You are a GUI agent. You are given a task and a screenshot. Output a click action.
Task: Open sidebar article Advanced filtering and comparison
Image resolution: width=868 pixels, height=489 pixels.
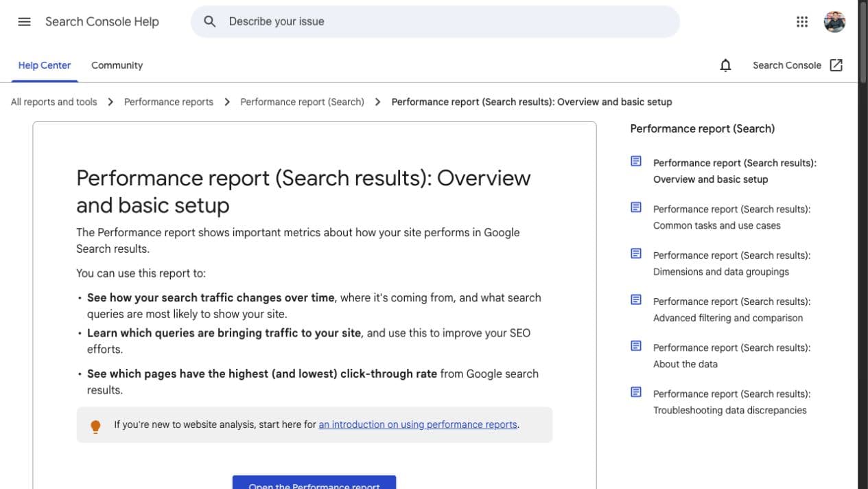pyautogui.click(x=731, y=309)
